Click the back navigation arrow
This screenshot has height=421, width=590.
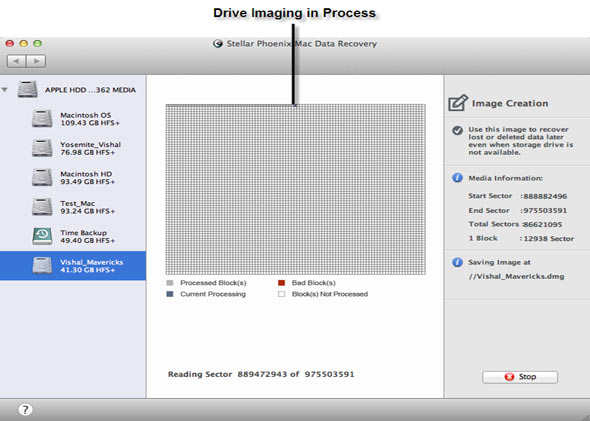tap(17, 61)
